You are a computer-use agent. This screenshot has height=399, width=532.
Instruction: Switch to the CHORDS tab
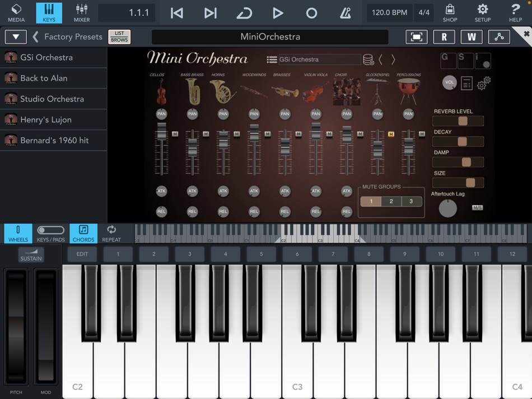coord(83,233)
